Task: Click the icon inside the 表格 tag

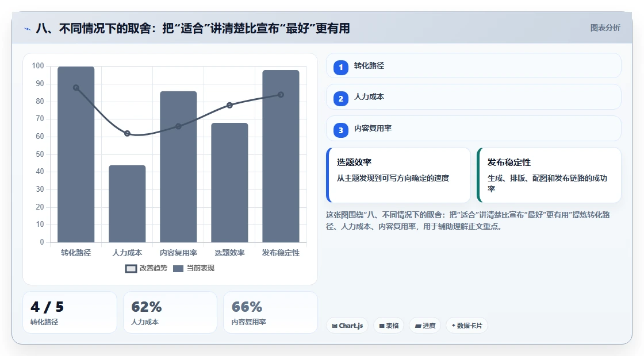Action: [x=382, y=326]
